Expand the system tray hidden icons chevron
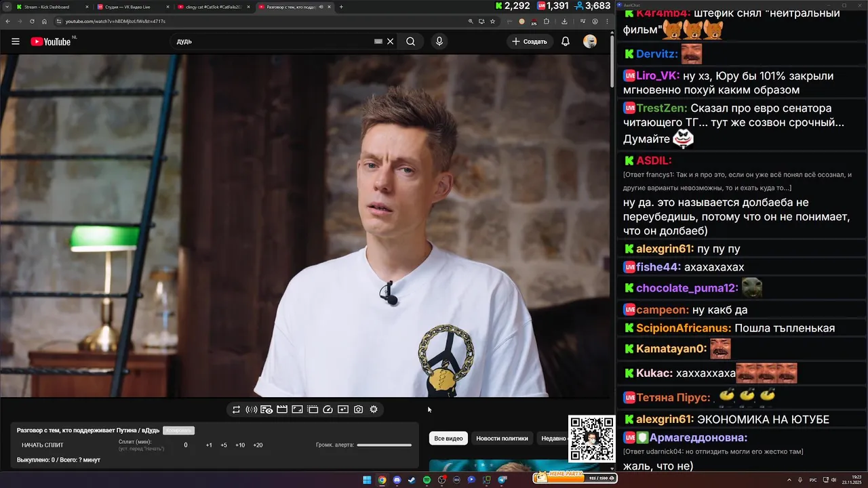The width and height of the screenshot is (868, 488). tap(790, 480)
